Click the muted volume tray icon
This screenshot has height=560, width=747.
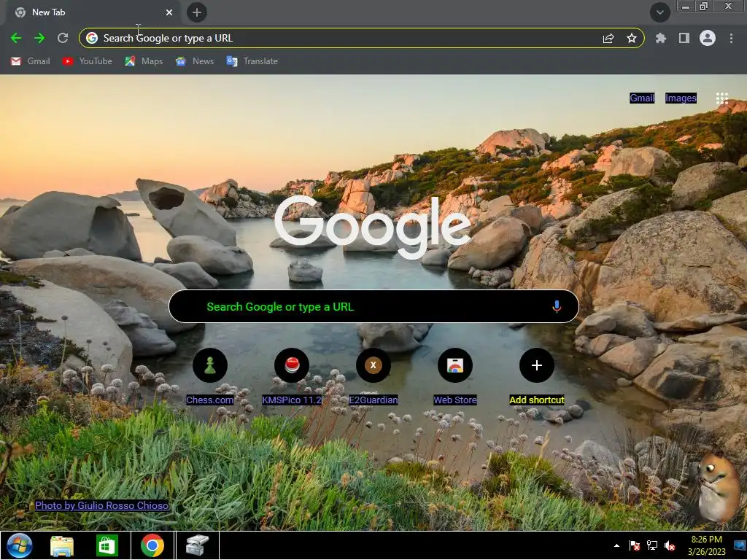coord(670,545)
